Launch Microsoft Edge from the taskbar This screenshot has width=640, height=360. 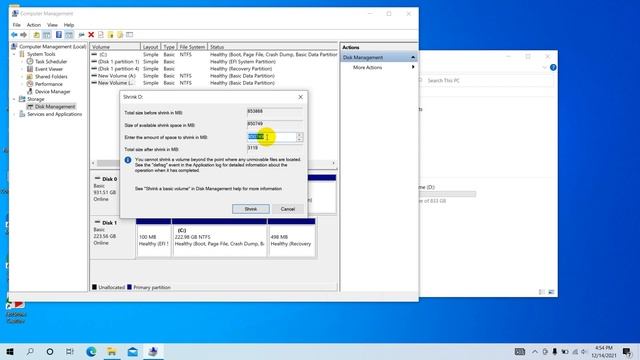(91, 351)
